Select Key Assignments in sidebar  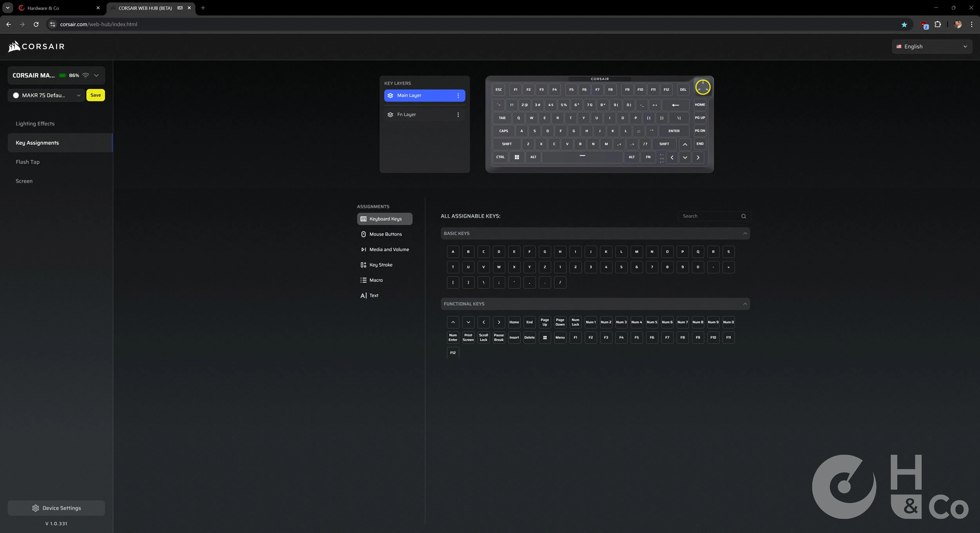click(x=60, y=143)
